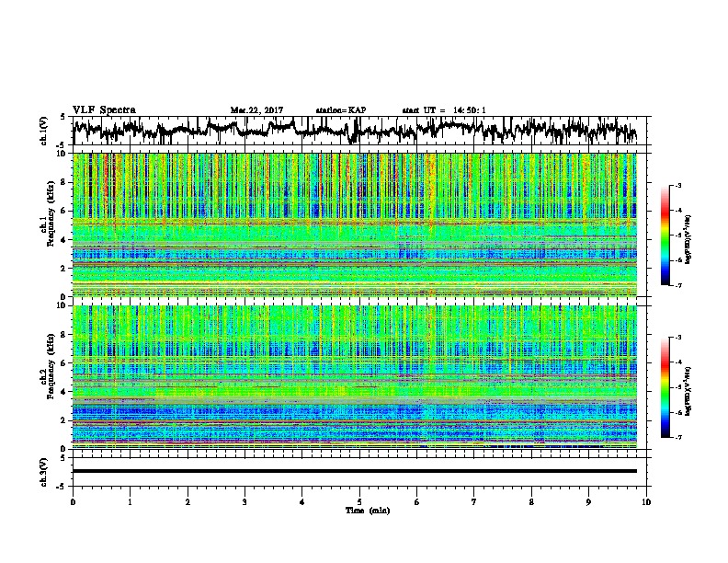
Task: Click the ch.2 color scale bar
Action: [665, 387]
